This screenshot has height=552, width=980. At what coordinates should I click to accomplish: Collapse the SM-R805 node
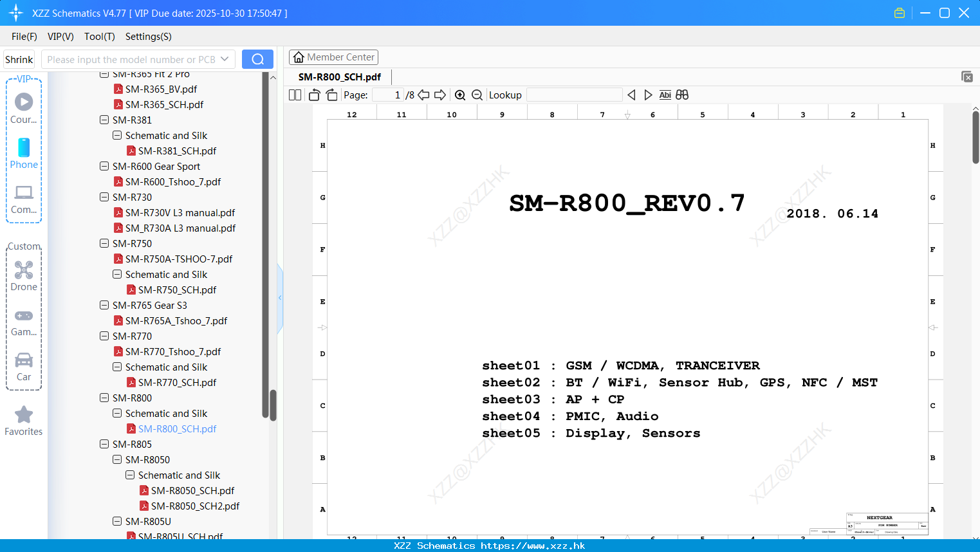click(104, 444)
